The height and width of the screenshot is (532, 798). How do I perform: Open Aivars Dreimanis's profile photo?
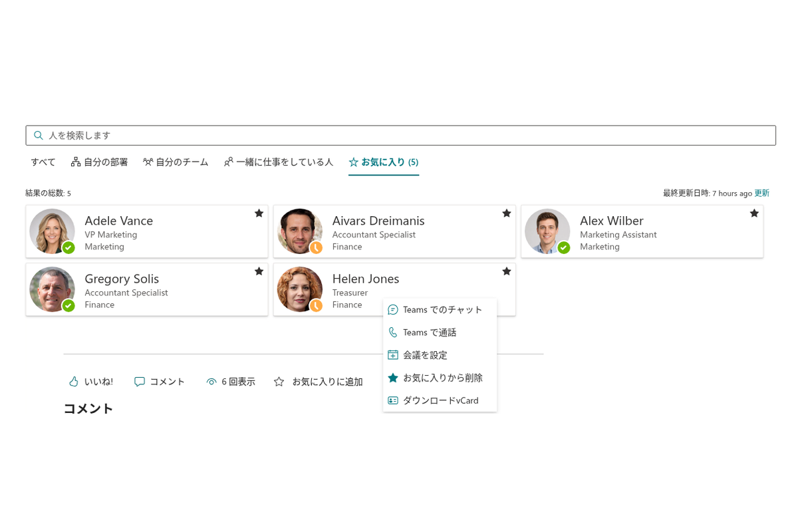click(300, 231)
